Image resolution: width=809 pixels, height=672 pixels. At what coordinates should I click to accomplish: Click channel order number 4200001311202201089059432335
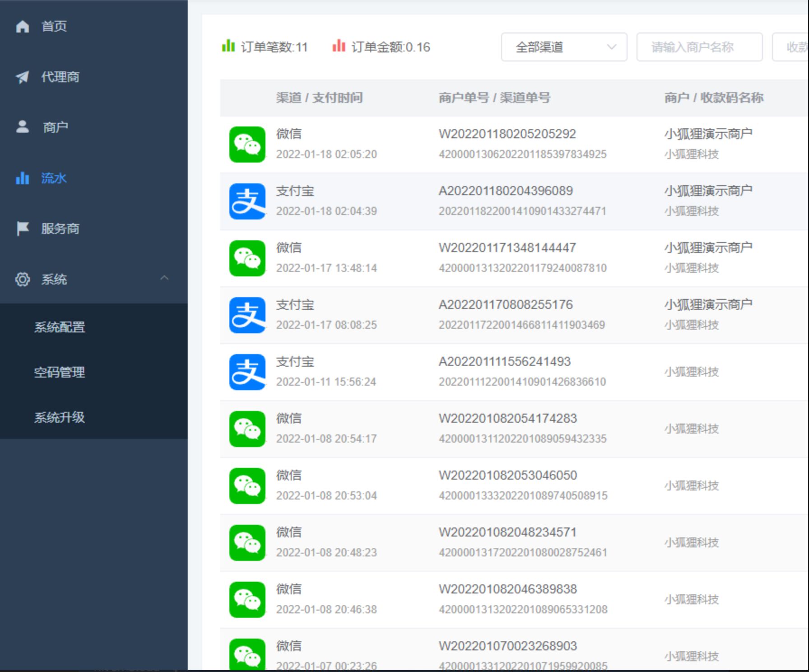click(522, 439)
